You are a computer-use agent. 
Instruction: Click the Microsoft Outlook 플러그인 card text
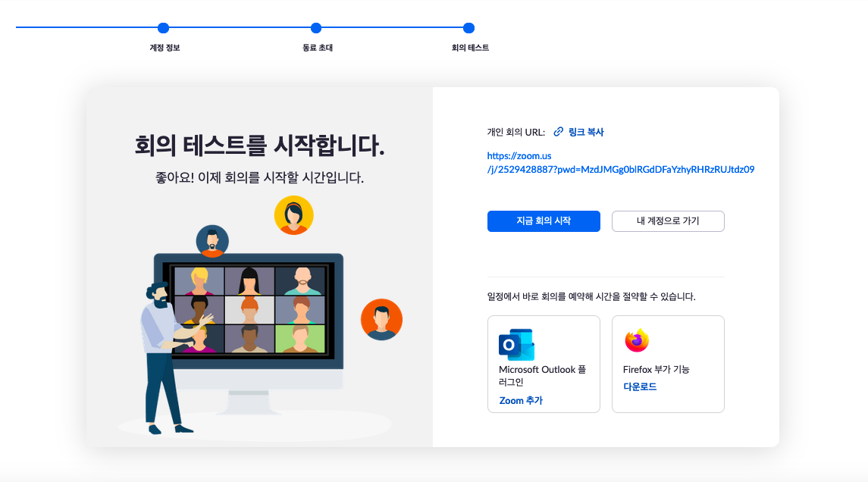tap(542, 376)
